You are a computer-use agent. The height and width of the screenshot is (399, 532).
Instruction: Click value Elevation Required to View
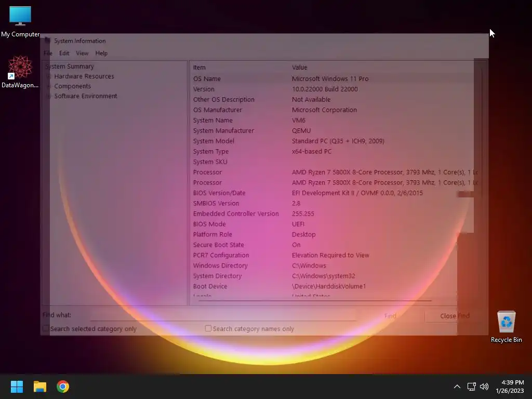point(330,255)
